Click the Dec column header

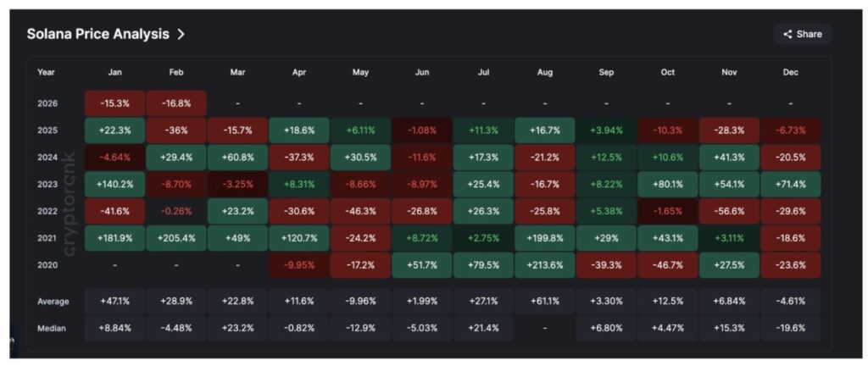click(x=791, y=72)
